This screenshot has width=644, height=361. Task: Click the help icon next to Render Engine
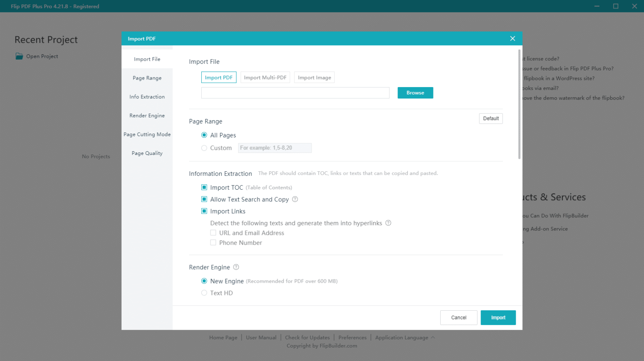click(236, 267)
